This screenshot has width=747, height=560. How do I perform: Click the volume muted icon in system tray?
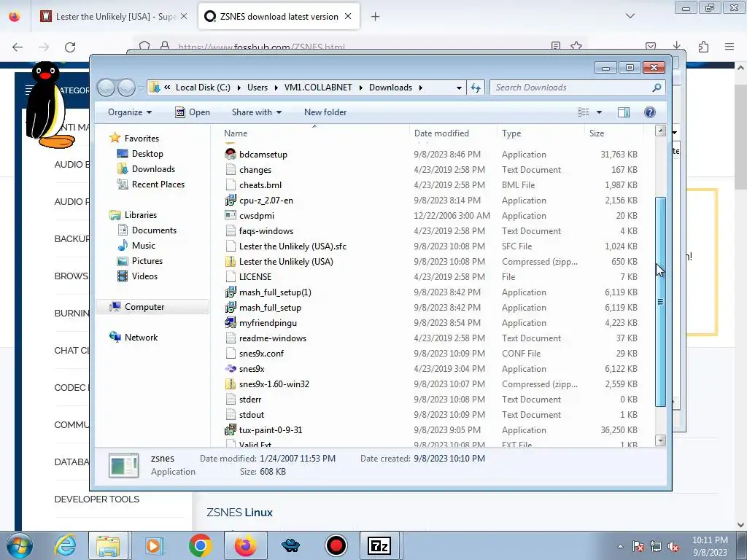673,547
